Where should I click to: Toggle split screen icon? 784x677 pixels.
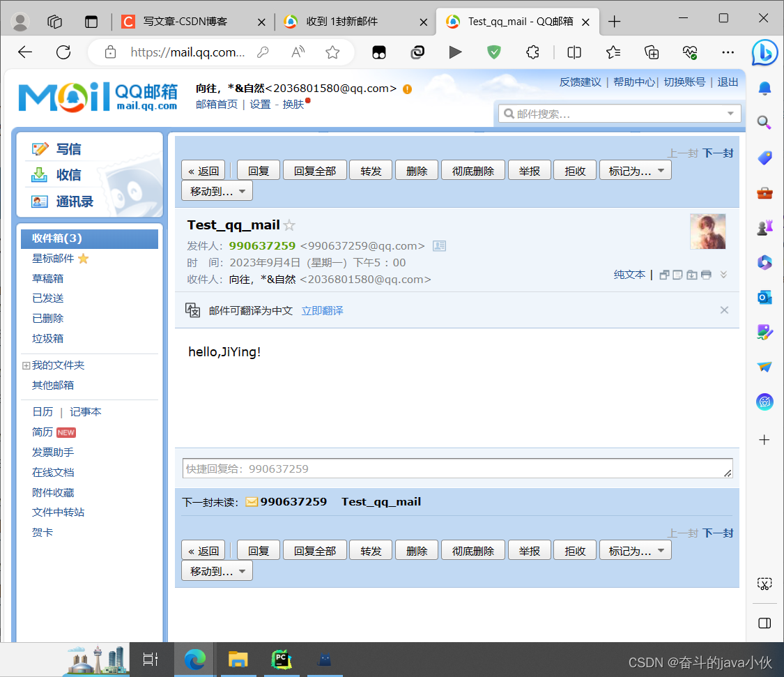point(574,52)
